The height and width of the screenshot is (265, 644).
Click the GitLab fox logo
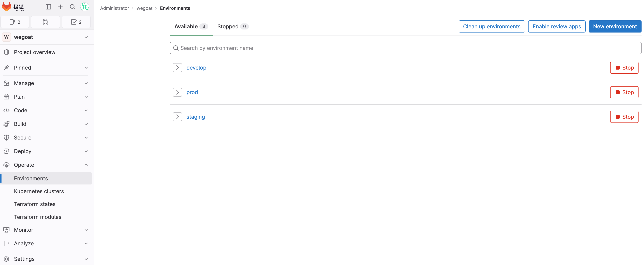[7, 7]
